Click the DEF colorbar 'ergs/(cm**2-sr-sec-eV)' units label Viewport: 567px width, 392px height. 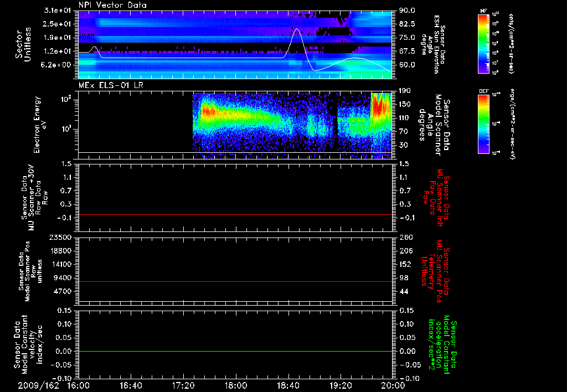(513, 124)
